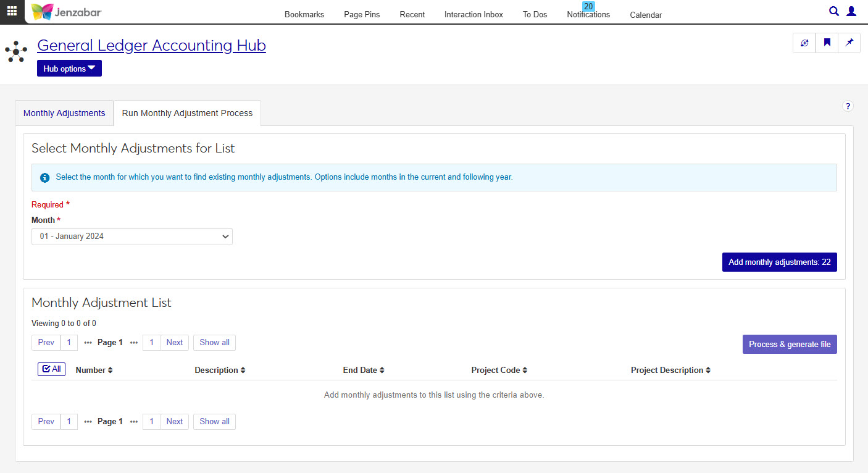
Task: Click Add monthly adjustments: 22 button
Action: (779, 262)
